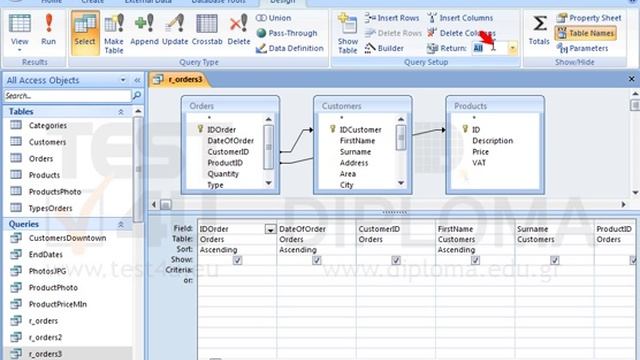Toggle Table Names display
The width and height of the screenshot is (640, 360).
(585, 33)
